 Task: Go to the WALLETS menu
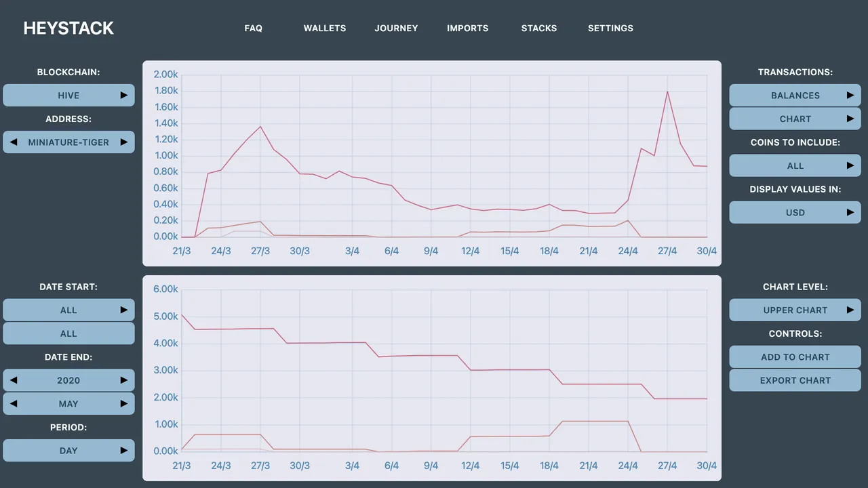point(325,28)
